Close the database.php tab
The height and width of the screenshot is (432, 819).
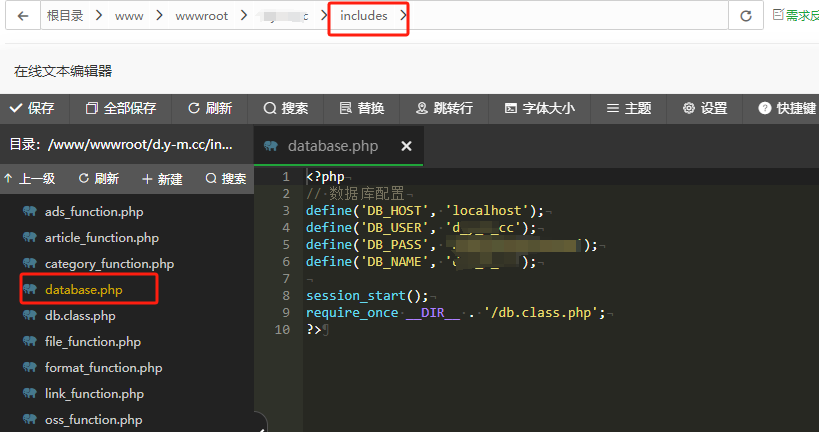(406, 146)
